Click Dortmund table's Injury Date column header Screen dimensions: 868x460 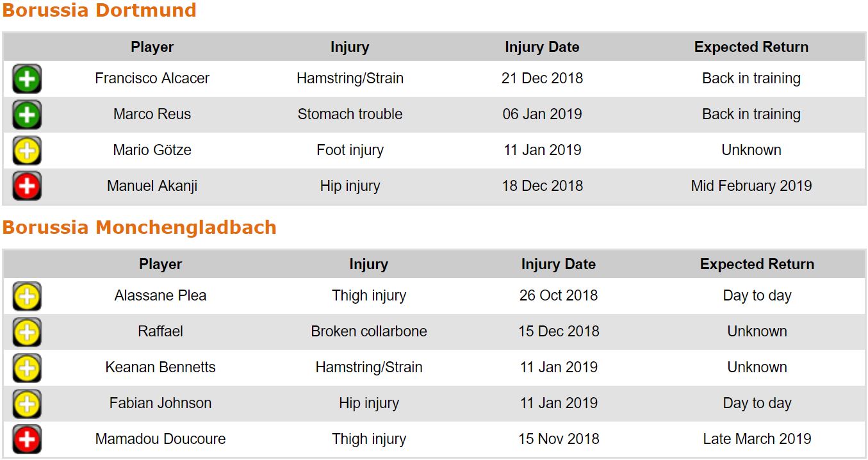click(x=542, y=47)
